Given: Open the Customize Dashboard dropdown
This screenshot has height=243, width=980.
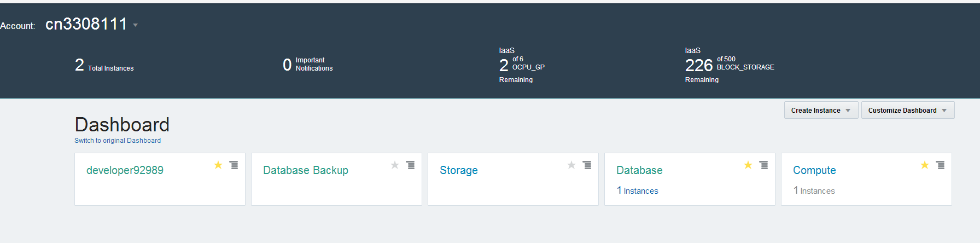Looking at the screenshot, I should [x=907, y=110].
